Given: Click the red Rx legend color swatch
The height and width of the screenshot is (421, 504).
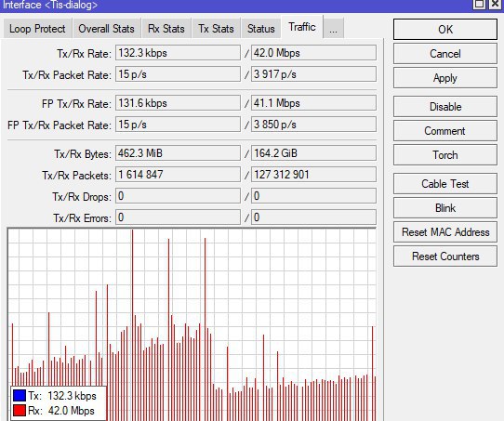Looking at the screenshot, I should [x=20, y=411].
